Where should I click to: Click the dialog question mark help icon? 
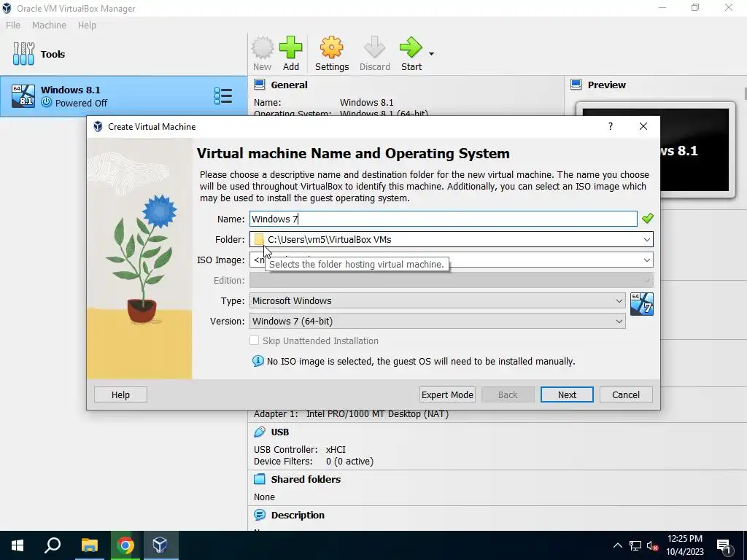coord(611,126)
